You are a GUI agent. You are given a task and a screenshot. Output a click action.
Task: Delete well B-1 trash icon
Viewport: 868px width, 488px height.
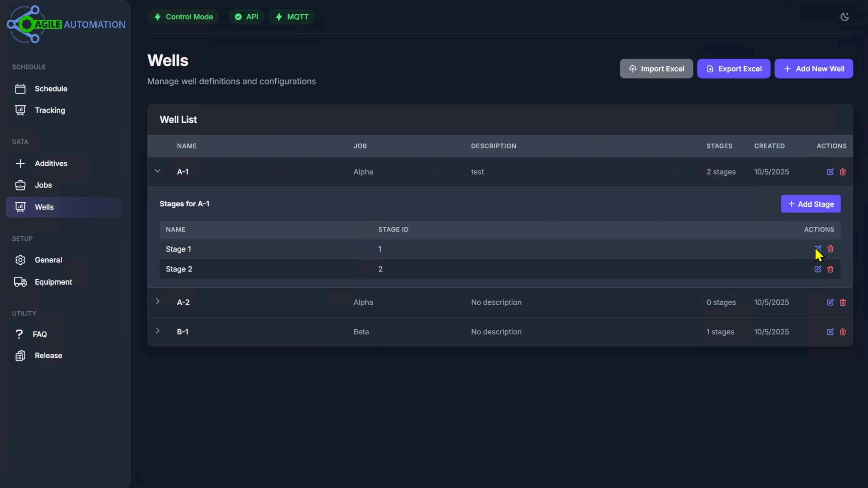click(843, 332)
